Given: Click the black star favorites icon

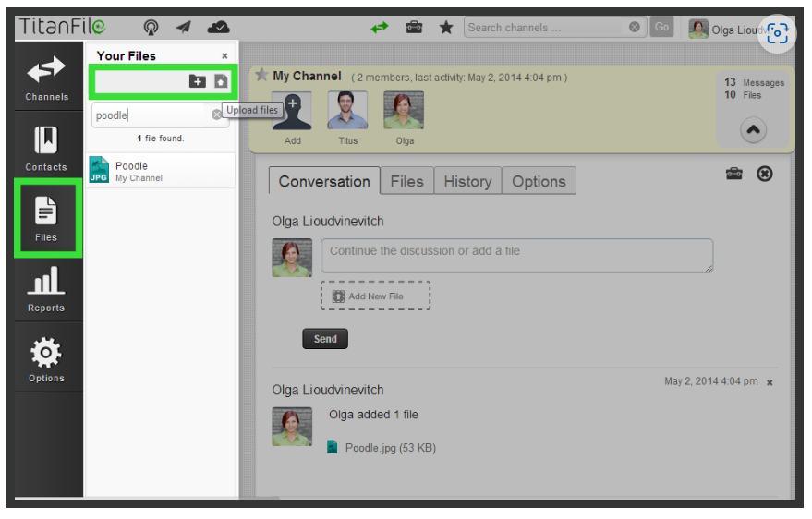Looking at the screenshot, I should [446, 28].
